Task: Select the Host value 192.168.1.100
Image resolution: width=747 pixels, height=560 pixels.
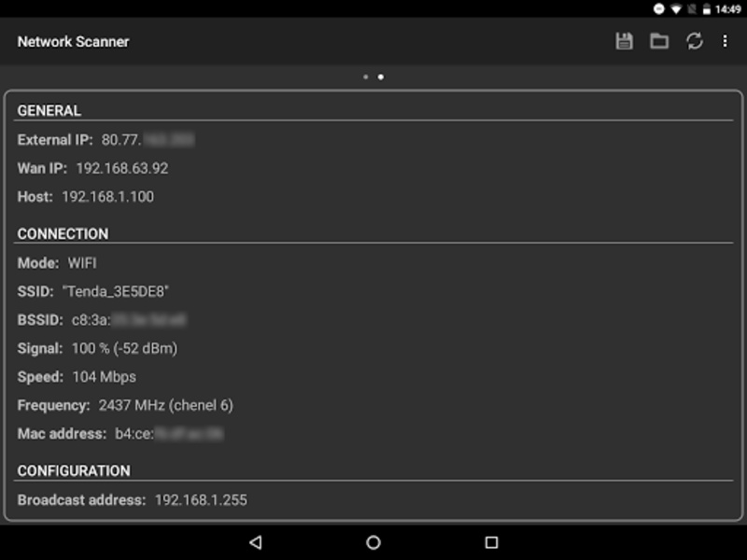Action: click(x=107, y=197)
